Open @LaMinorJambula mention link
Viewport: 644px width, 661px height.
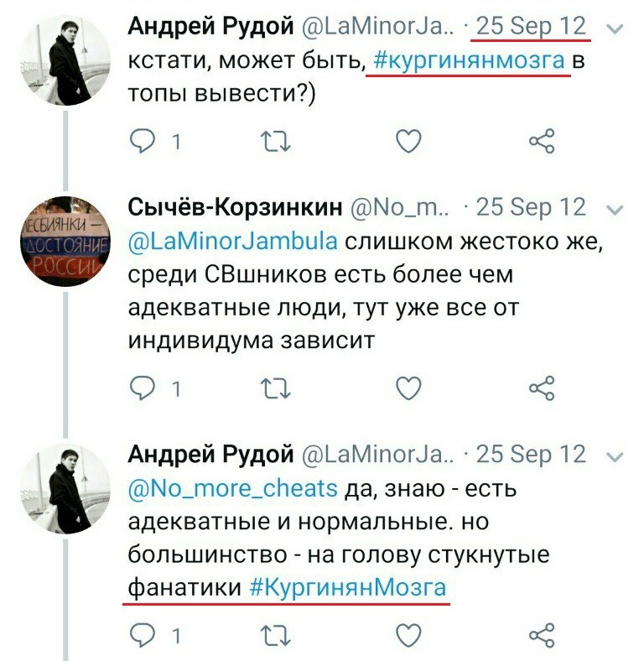click(232, 242)
